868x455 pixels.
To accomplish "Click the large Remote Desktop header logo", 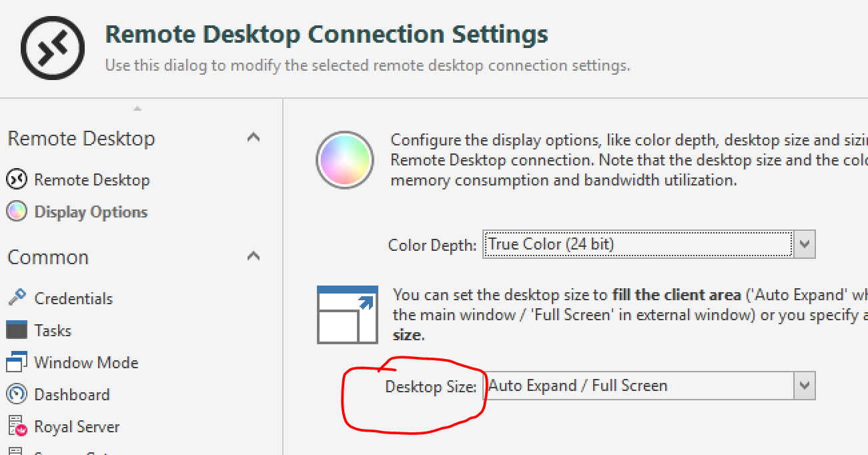I will [x=53, y=47].
